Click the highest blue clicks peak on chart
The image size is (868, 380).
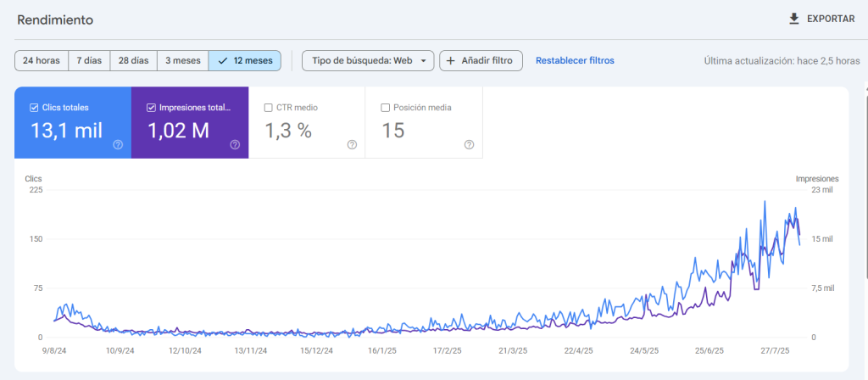point(765,202)
